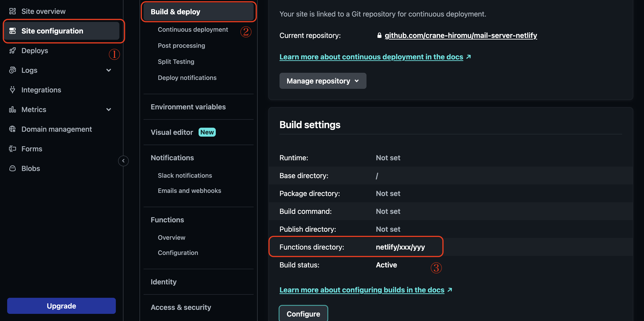The image size is (644, 321).
Task: Select Environment variables settings section
Action: pos(188,107)
